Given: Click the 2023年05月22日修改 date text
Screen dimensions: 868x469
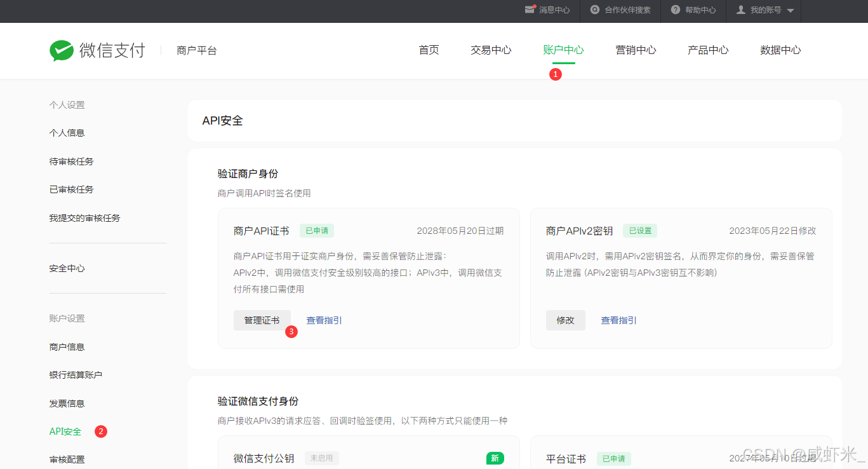Looking at the screenshot, I should 773,231.
